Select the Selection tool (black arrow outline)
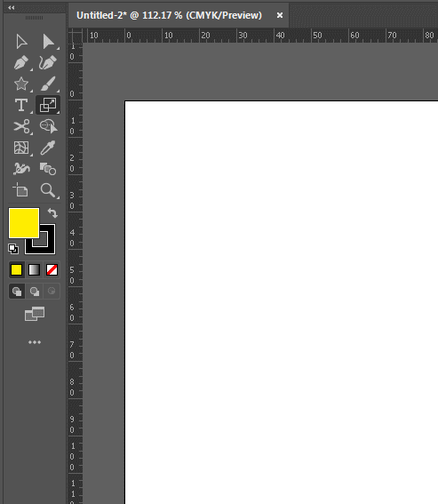 (x=21, y=42)
